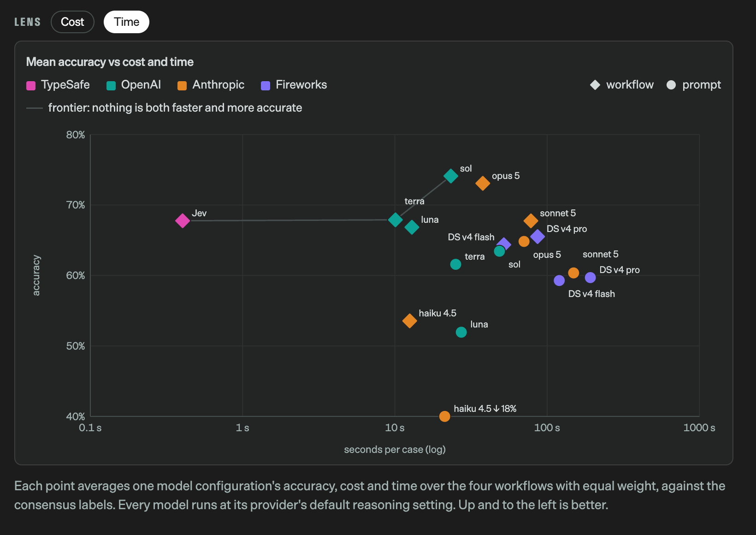Screen dimensions: 756x535
Task: Toggle the OpenAI legend entry
Action: point(134,85)
